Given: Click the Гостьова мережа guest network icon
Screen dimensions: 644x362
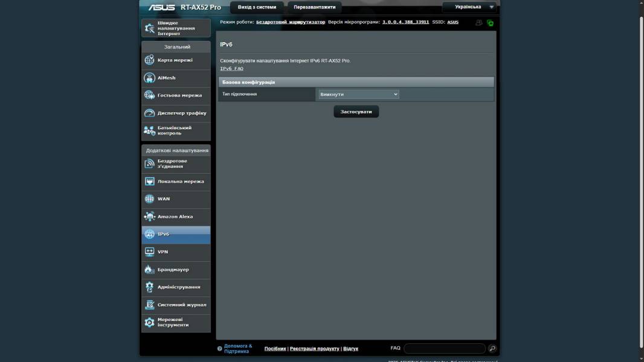Looking at the screenshot, I should pos(149,95).
